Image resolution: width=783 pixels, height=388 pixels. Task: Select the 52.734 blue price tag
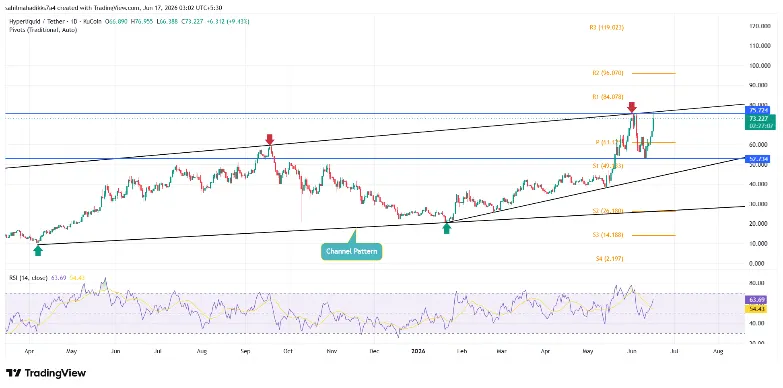759,159
